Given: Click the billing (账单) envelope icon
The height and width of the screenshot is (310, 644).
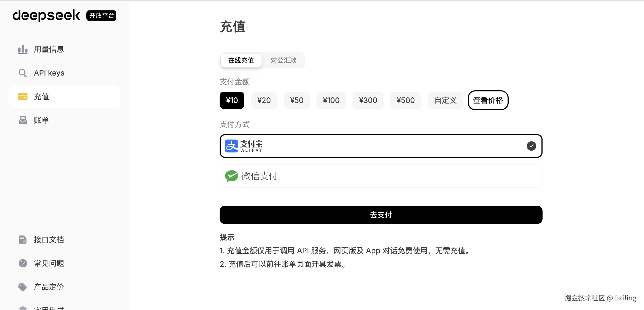Looking at the screenshot, I should coord(23,120).
